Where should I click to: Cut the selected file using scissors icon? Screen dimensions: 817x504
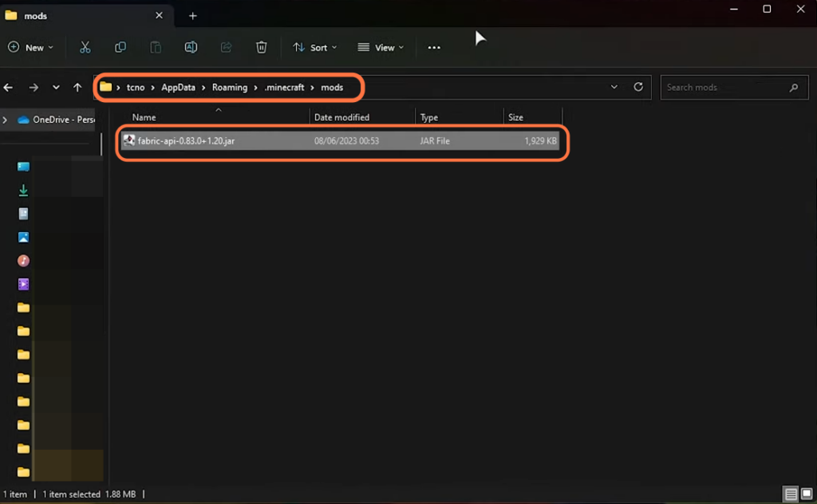click(x=85, y=47)
